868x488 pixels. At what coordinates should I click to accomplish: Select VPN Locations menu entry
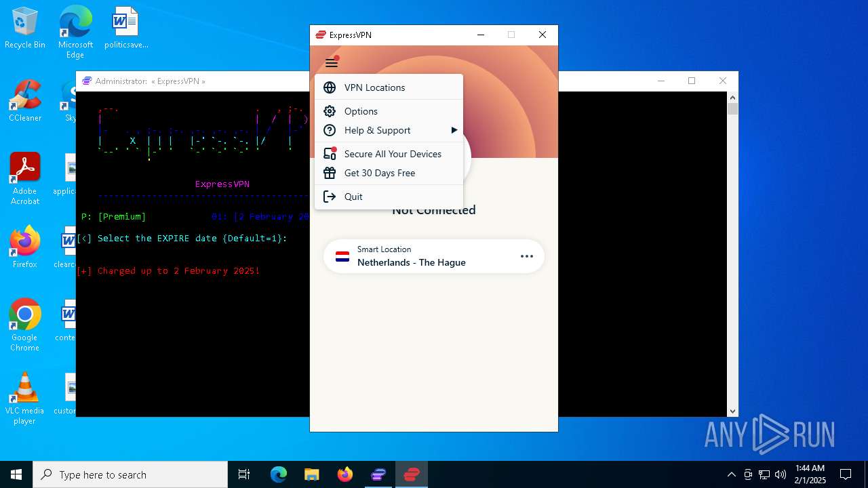click(389, 87)
